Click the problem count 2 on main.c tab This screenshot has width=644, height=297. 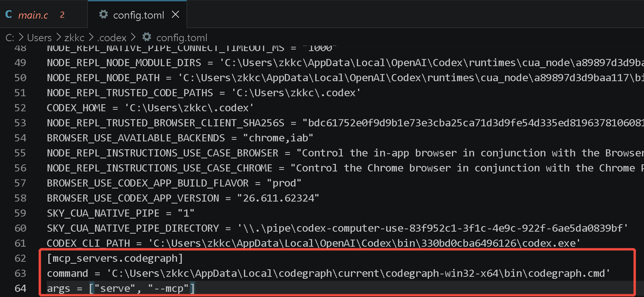pyautogui.click(x=62, y=15)
